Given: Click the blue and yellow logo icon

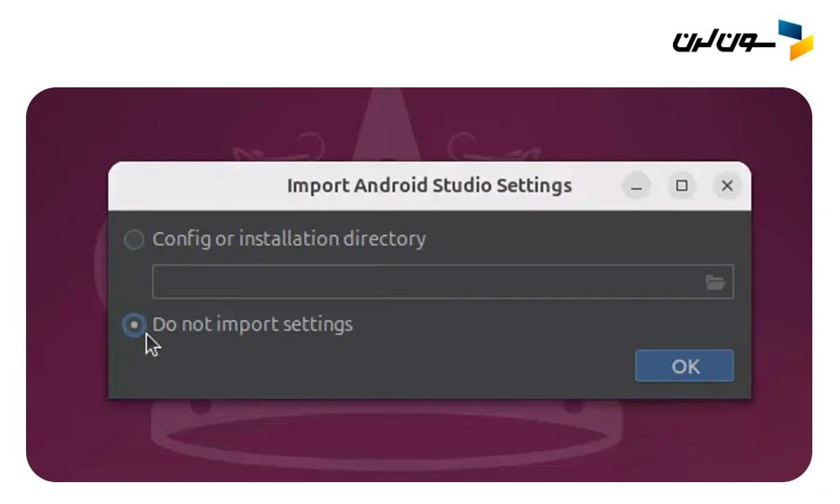Looking at the screenshot, I should (x=795, y=39).
